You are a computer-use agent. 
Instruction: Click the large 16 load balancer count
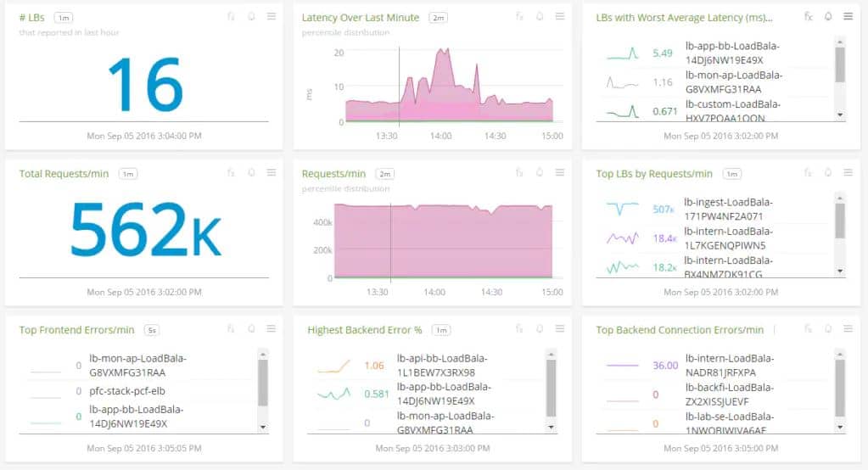point(145,84)
